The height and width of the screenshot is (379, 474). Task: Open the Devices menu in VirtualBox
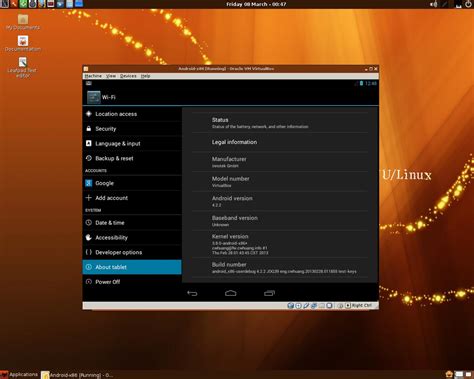128,76
